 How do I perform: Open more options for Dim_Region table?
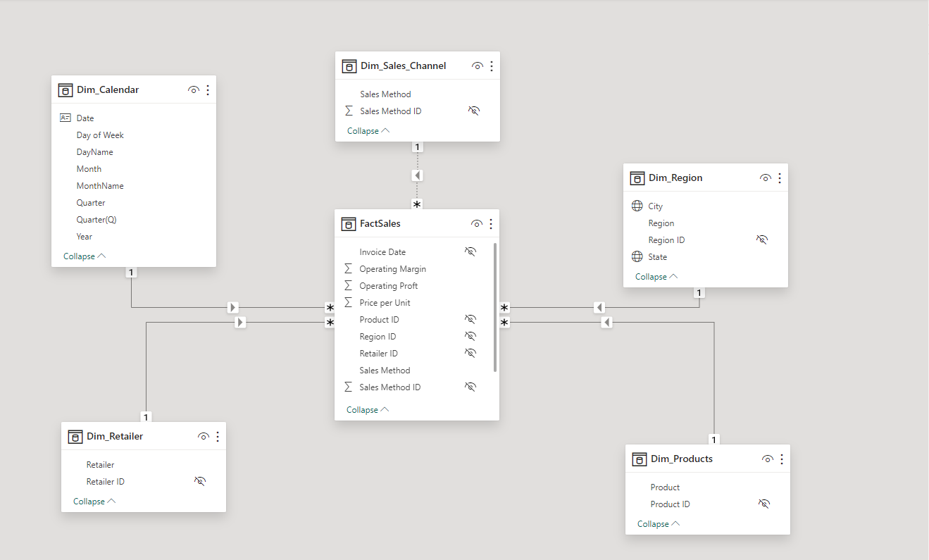point(780,178)
